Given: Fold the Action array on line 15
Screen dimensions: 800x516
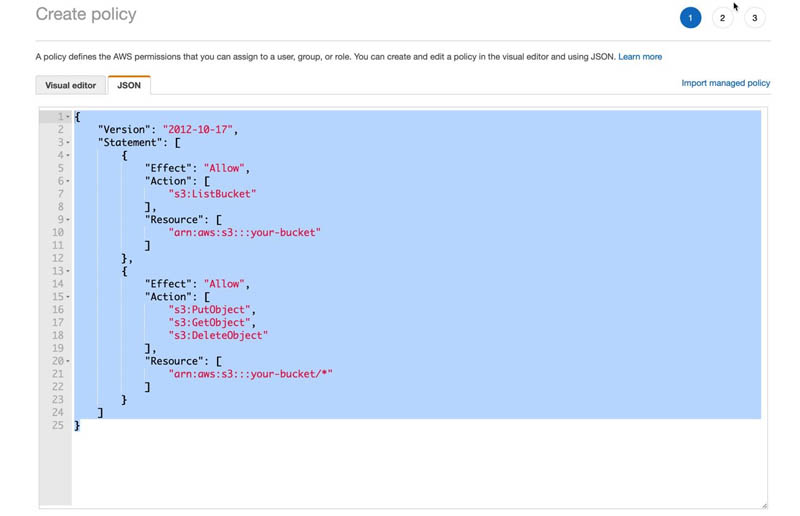Looking at the screenshot, I should pos(68,297).
